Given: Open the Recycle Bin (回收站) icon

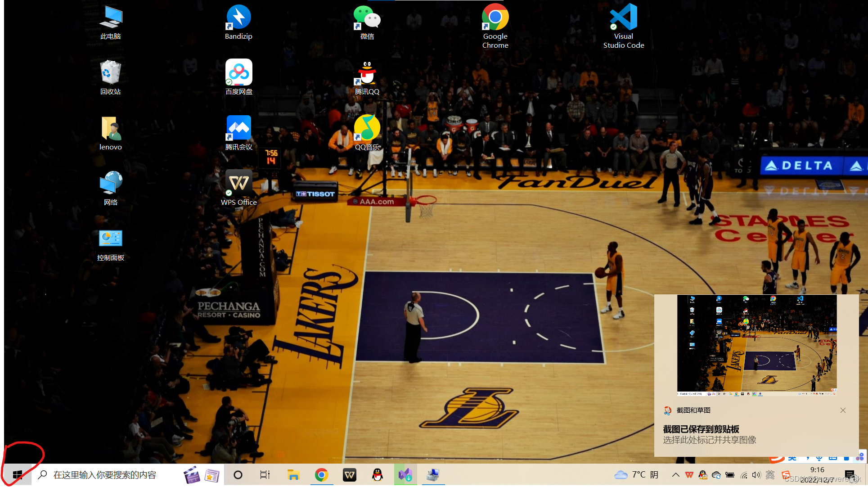Looking at the screenshot, I should [x=110, y=73].
